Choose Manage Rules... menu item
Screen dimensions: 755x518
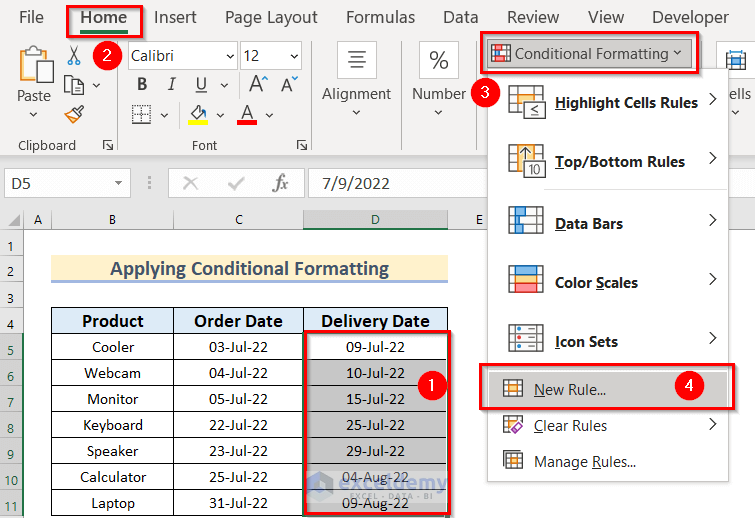(608, 461)
